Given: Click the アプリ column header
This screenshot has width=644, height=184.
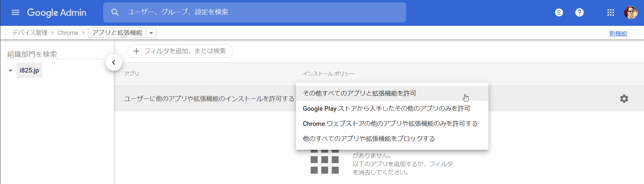Looking at the screenshot, I should (132, 74).
